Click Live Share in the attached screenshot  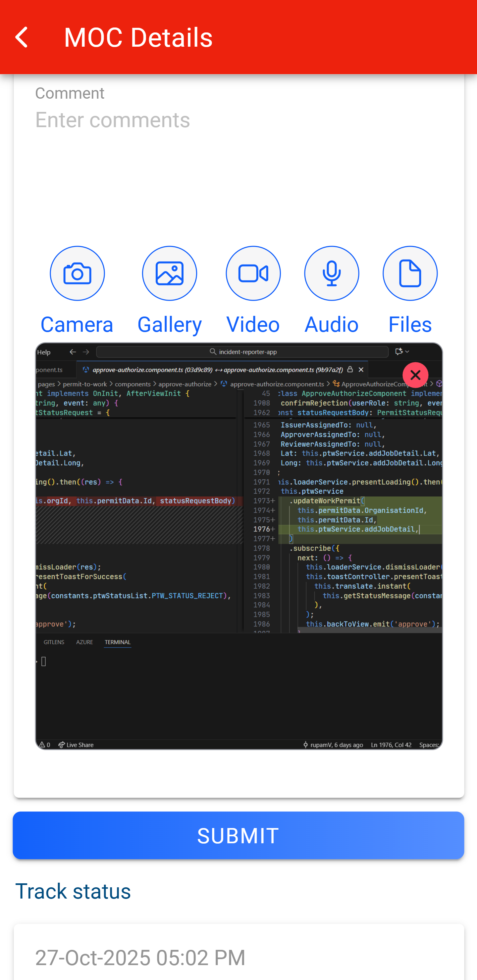click(76, 745)
